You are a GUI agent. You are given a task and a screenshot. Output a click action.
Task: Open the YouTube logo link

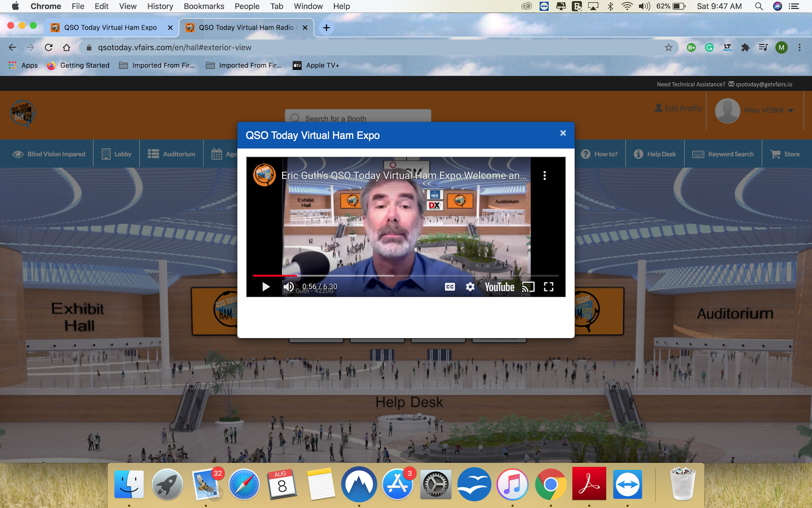click(499, 287)
